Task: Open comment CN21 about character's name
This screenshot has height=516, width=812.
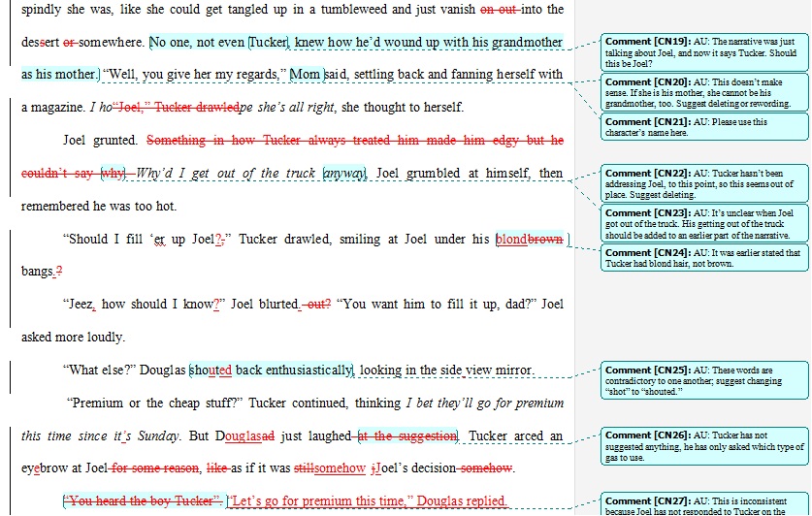Action: tap(702, 127)
